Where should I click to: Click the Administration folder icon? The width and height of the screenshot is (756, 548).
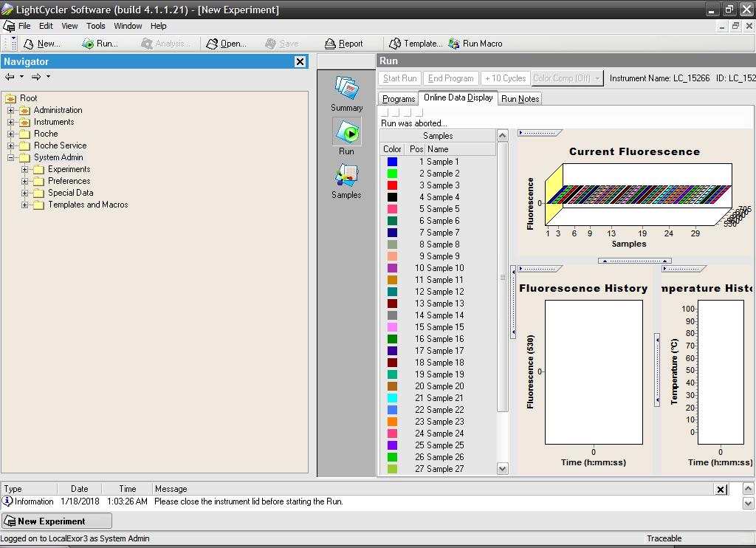tap(25, 111)
